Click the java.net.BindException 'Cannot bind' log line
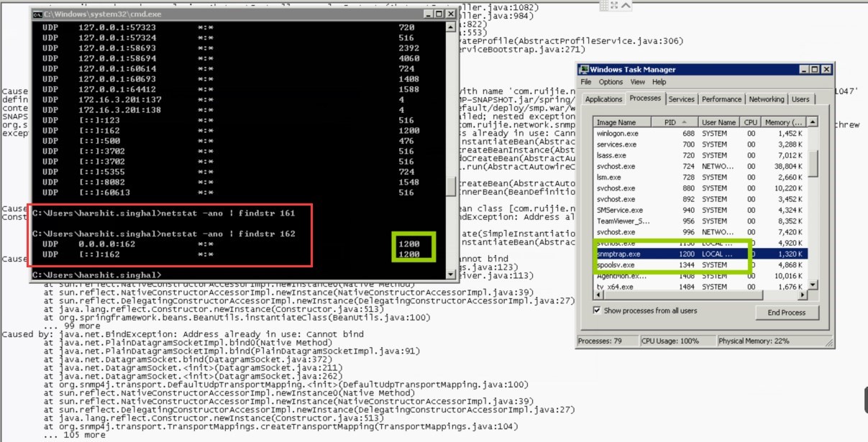 (x=183, y=334)
